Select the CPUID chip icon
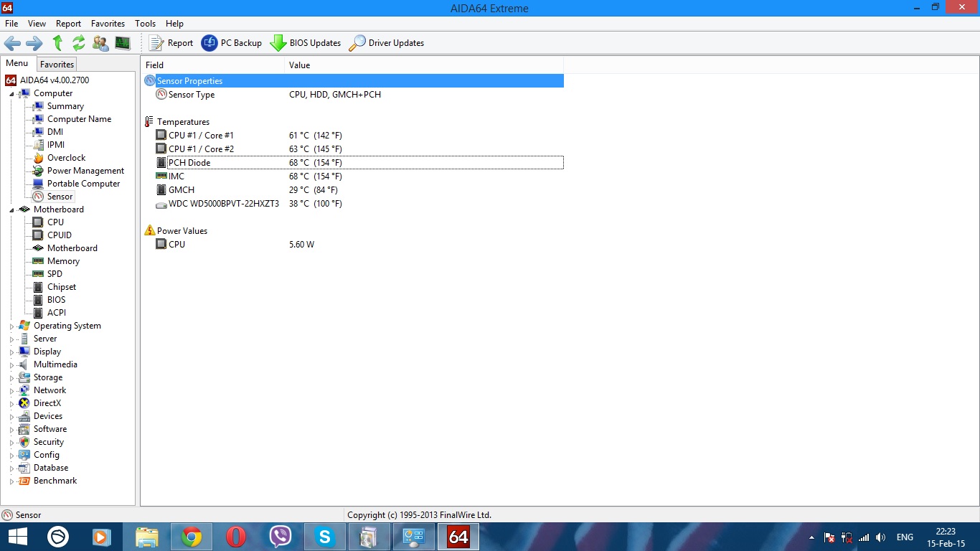 (38, 235)
